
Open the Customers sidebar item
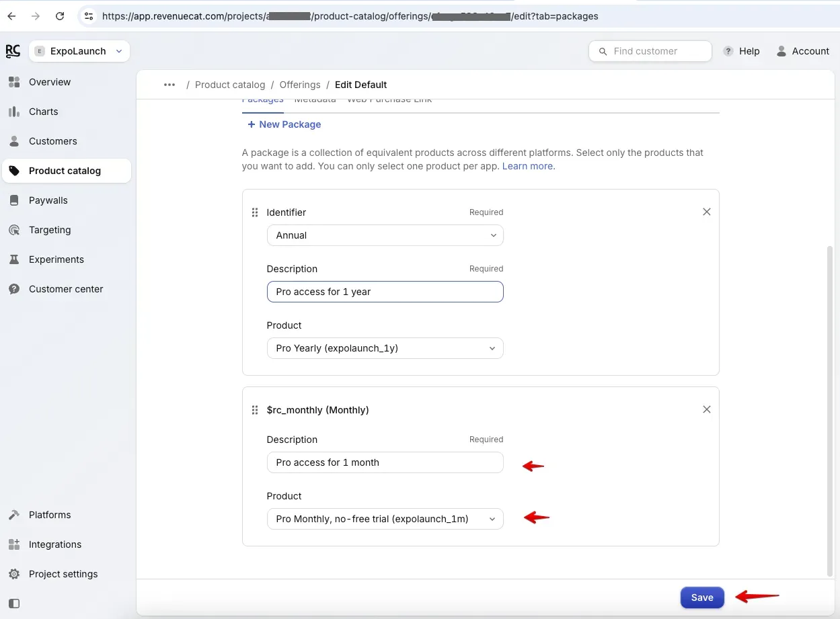click(x=67, y=141)
